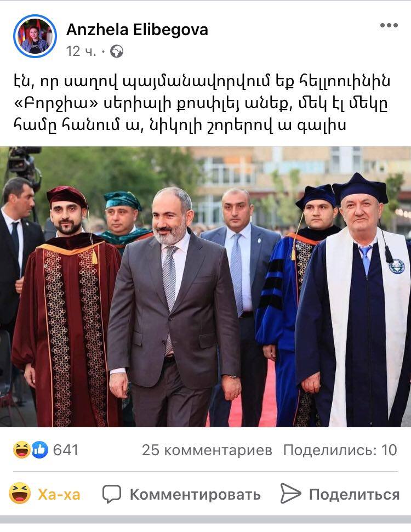
Task: Click the laughing Haha reaction emoji in counts
Action: (22, 450)
